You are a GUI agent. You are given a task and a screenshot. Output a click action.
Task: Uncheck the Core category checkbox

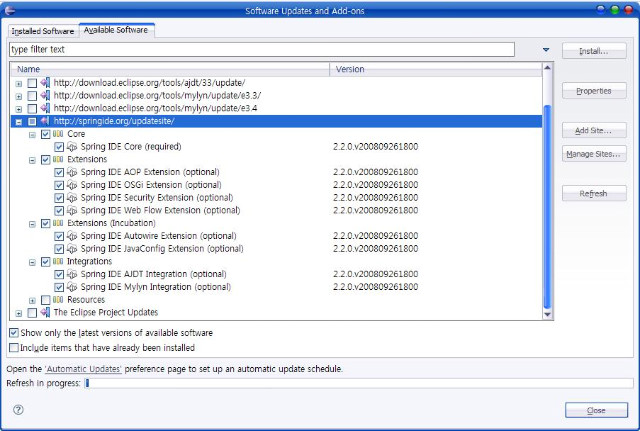pos(45,134)
